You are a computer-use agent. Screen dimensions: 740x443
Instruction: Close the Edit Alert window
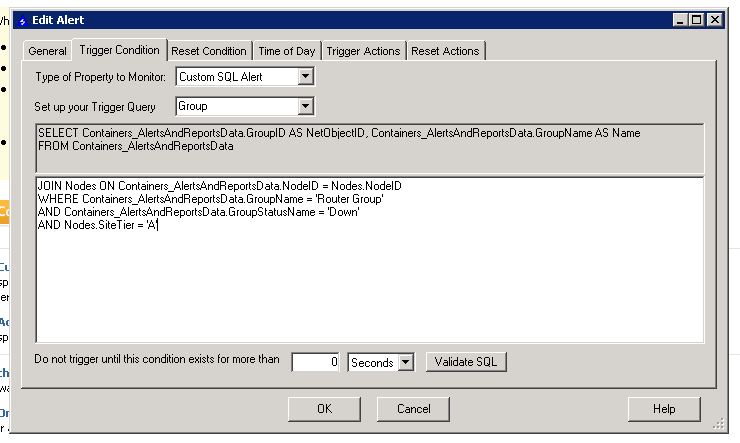coord(715,20)
